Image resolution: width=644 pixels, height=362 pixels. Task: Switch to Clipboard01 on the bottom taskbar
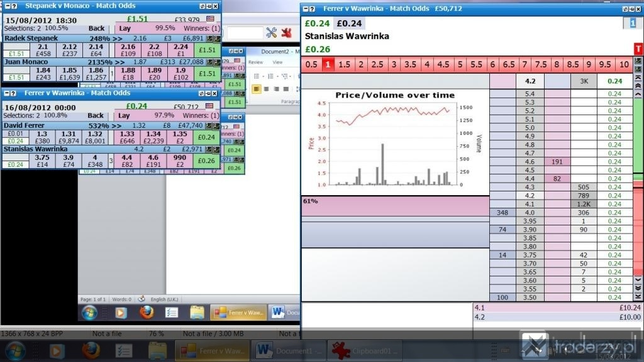(x=365, y=351)
